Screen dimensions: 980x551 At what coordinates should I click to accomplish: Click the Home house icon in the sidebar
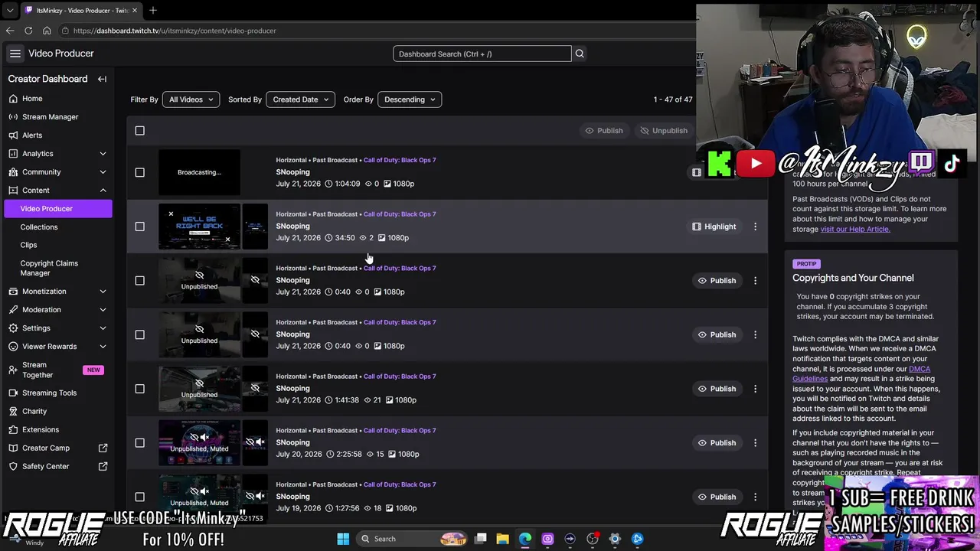click(13, 99)
